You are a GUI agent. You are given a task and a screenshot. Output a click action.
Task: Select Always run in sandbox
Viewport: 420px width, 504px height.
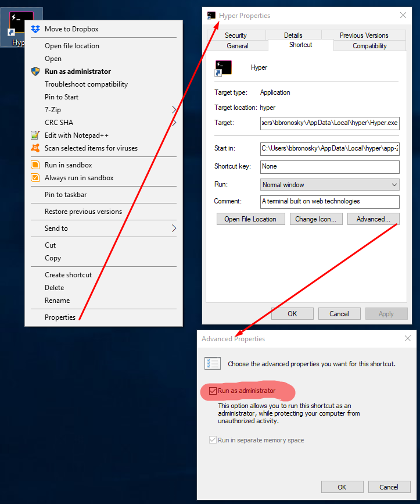(x=104, y=178)
